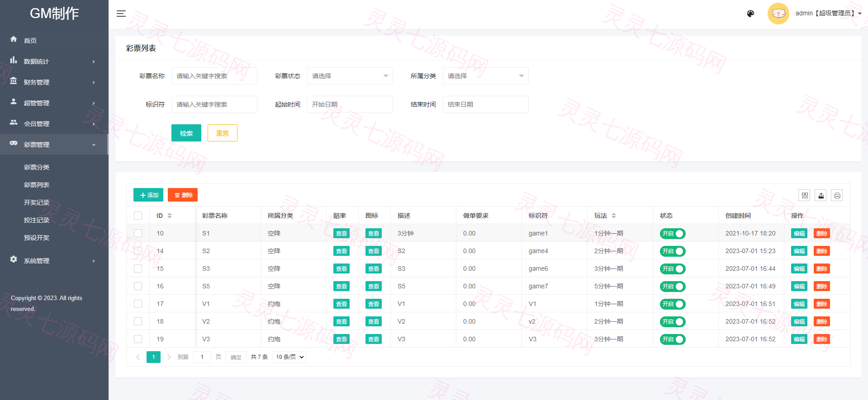Screen dimensions: 868x400
Task: Check the row checkbox for ID 18
Action: (138, 321)
